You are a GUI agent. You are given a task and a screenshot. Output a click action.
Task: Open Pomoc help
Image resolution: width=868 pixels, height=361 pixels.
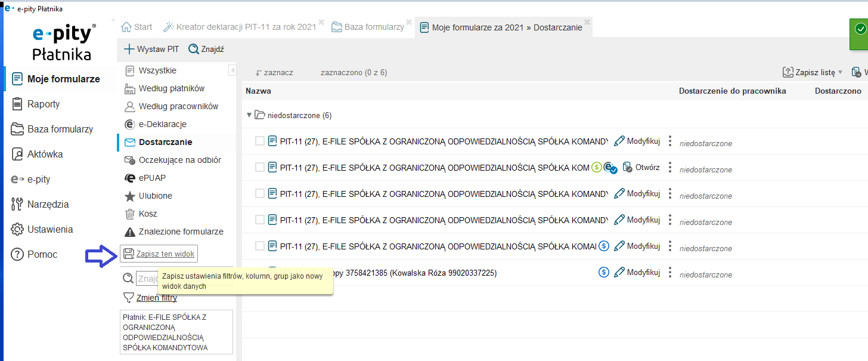[35, 254]
